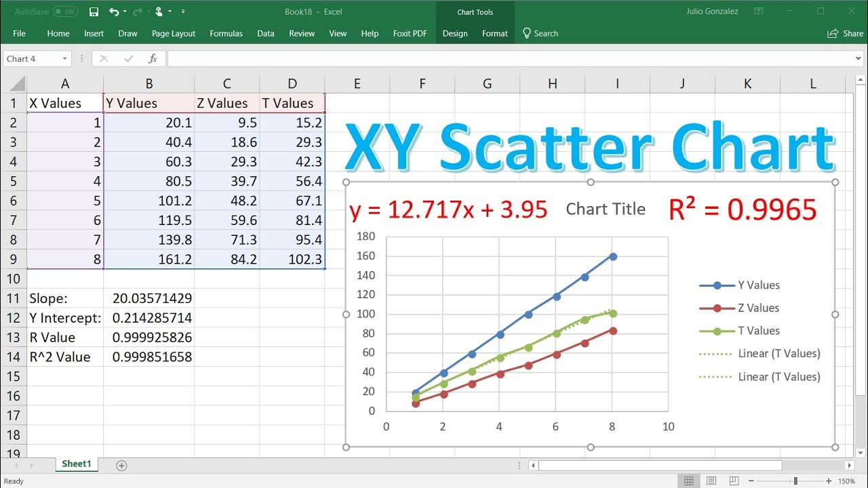Open the Chart Tools Design tab

[455, 33]
